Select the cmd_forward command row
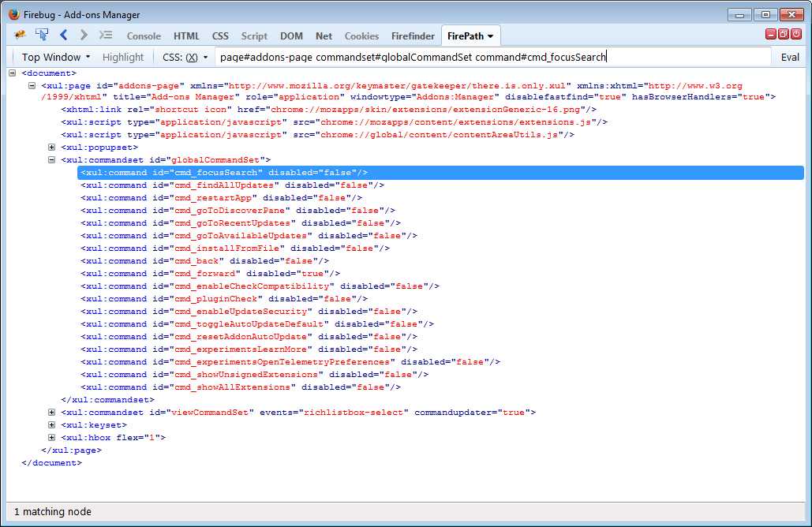 (210, 273)
